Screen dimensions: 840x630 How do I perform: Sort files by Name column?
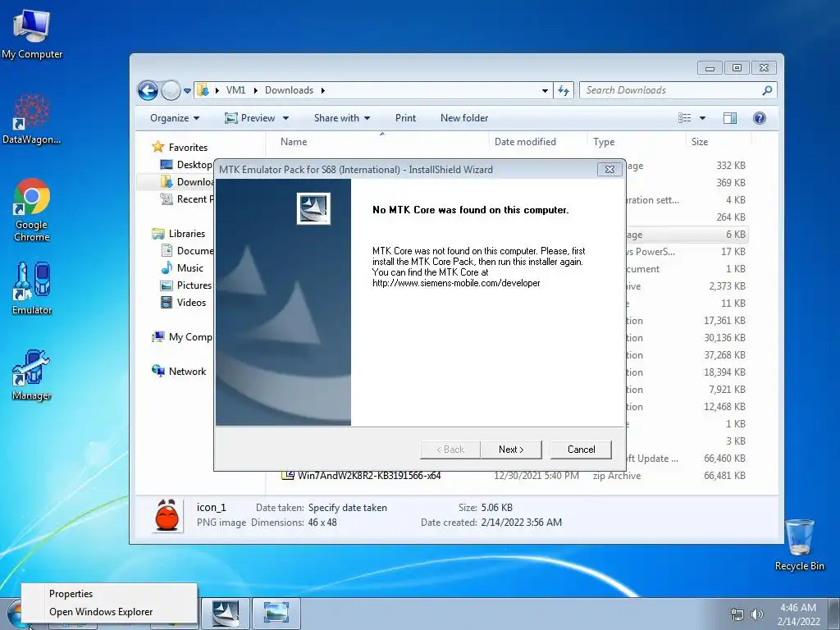(x=294, y=142)
